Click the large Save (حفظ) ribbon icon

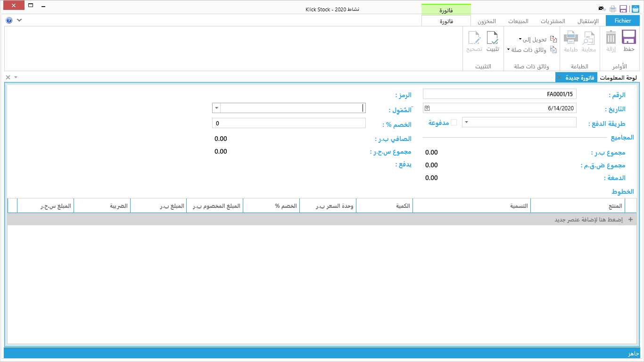pyautogui.click(x=629, y=38)
